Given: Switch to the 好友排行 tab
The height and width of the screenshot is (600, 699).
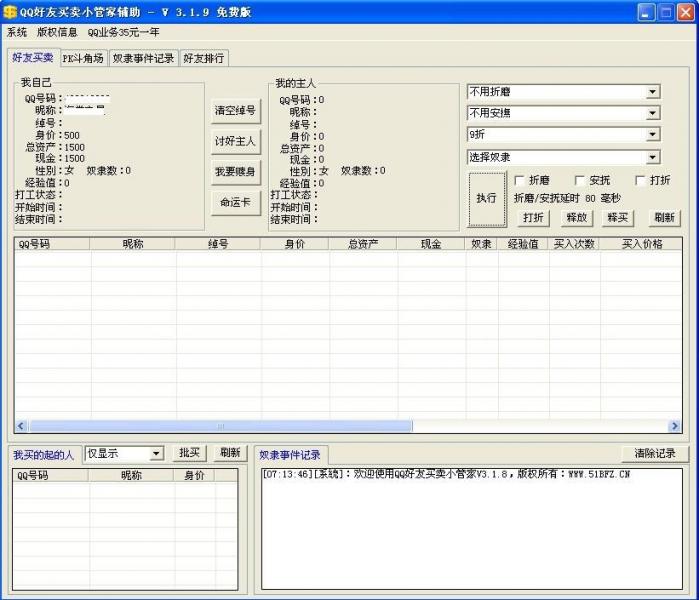Looking at the screenshot, I should [x=204, y=58].
